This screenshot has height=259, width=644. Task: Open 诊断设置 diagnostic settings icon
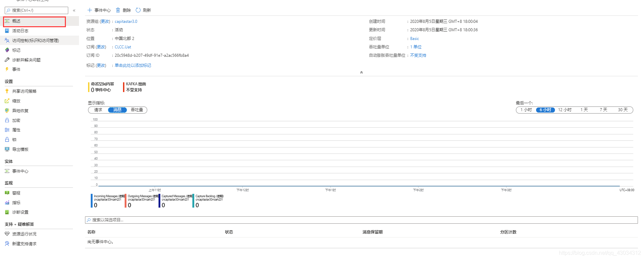(7, 212)
